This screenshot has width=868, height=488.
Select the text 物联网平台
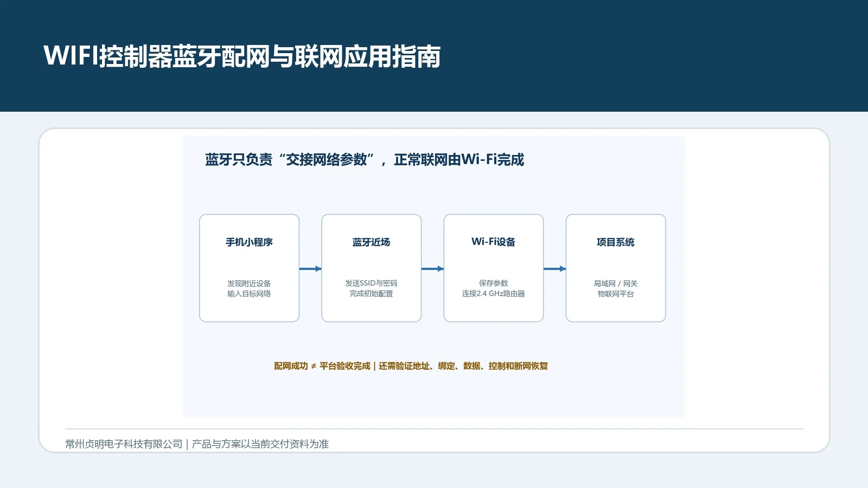616,294
